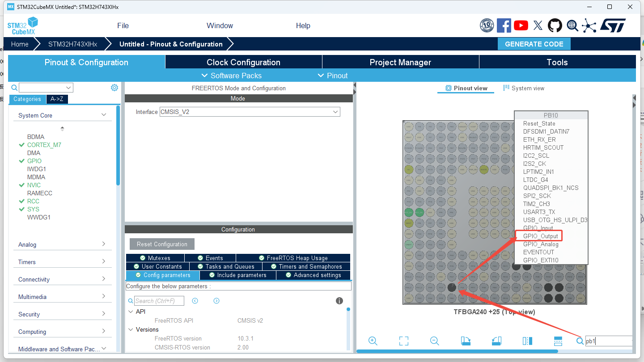Viewport: 644px width, 362px height.
Task: Choose GPIO_Input in the PB10 menu
Action: pos(538,228)
